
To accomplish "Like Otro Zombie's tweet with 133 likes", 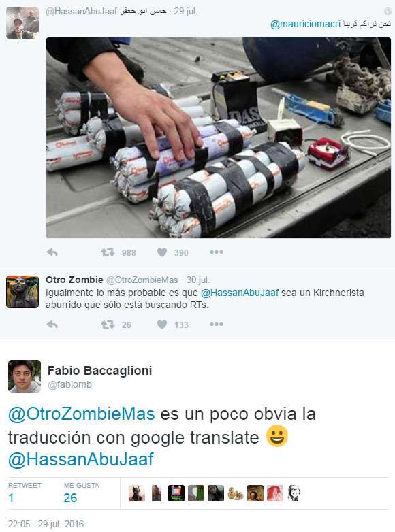I will coord(162,325).
